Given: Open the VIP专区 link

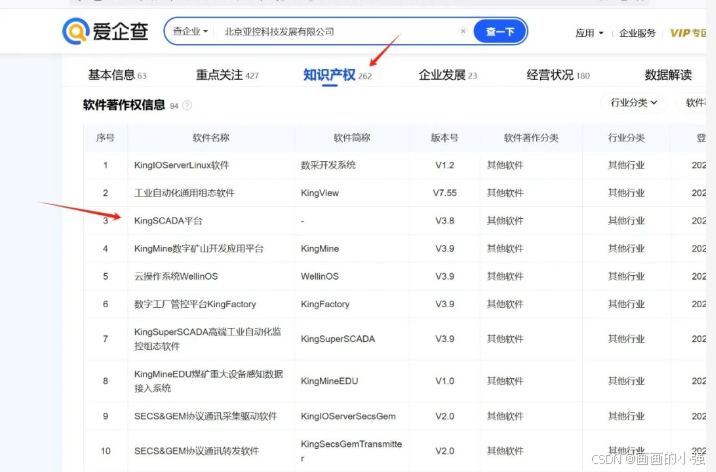Looking at the screenshot, I should click(688, 33).
